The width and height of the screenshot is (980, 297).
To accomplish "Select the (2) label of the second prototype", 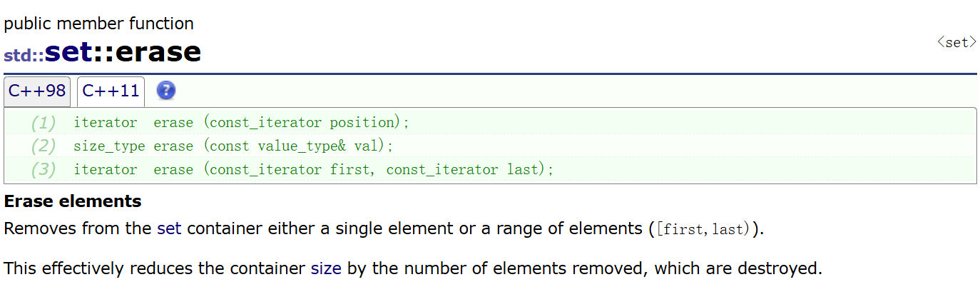I will pos(43,146).
